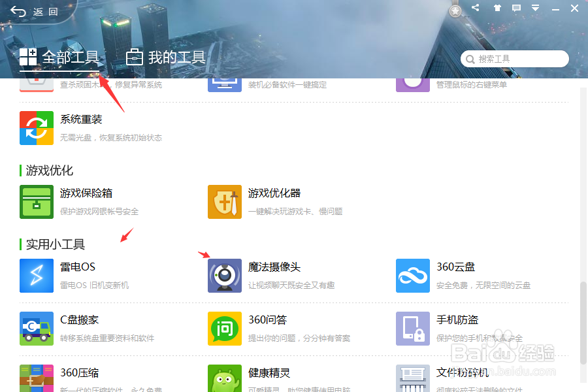Open the 我的工具 tab

[166, 57]
